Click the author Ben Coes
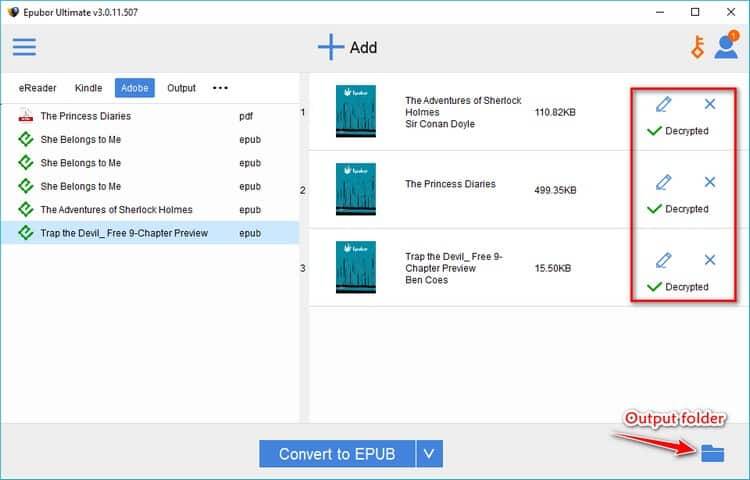The height and width of the screenshot is (480, 750). pyautogui.click(x=427, y=280)
